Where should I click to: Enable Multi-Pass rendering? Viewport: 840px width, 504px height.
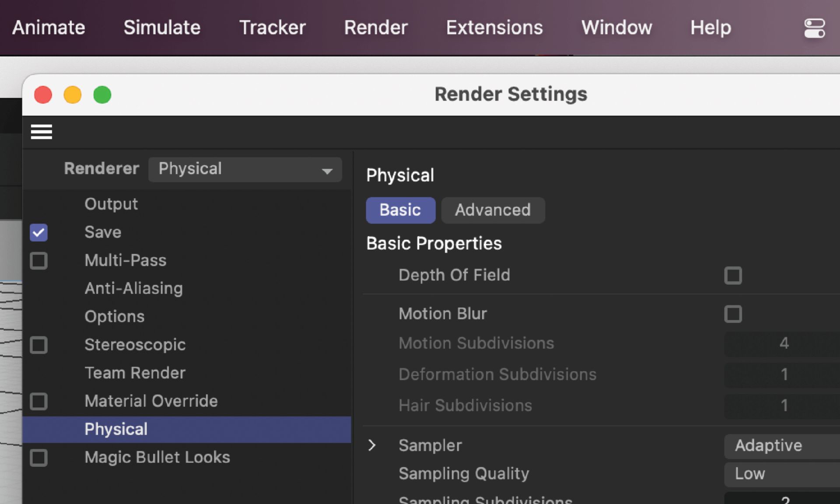(x=38, y=260)
